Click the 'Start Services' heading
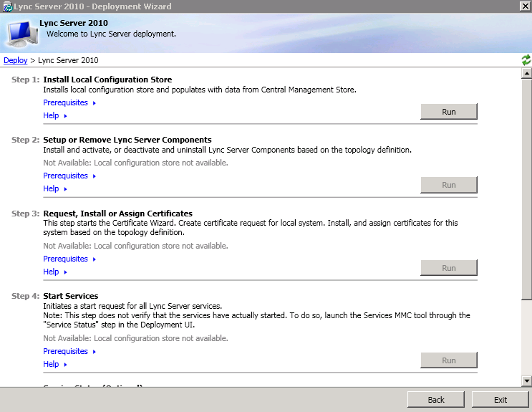The image size is (532, 412). tap(71, 296)
